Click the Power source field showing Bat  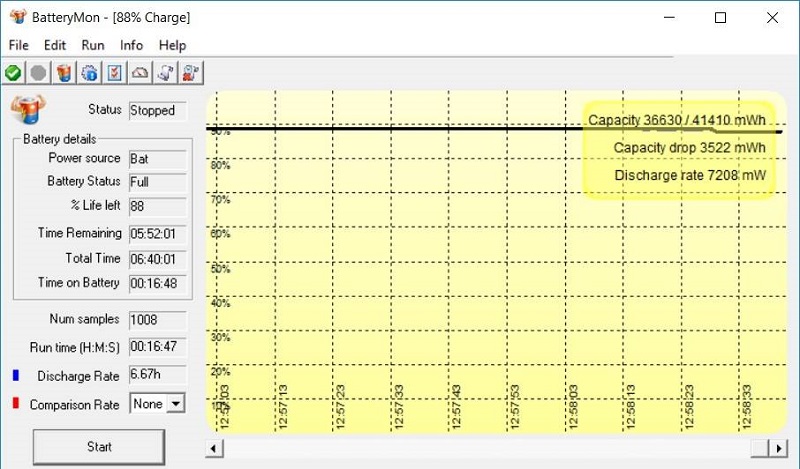pyautogui.click(x=158, y=159)
